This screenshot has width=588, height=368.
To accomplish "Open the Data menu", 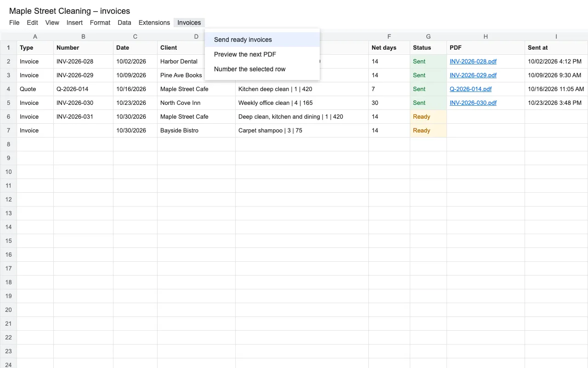I will 124,23.
